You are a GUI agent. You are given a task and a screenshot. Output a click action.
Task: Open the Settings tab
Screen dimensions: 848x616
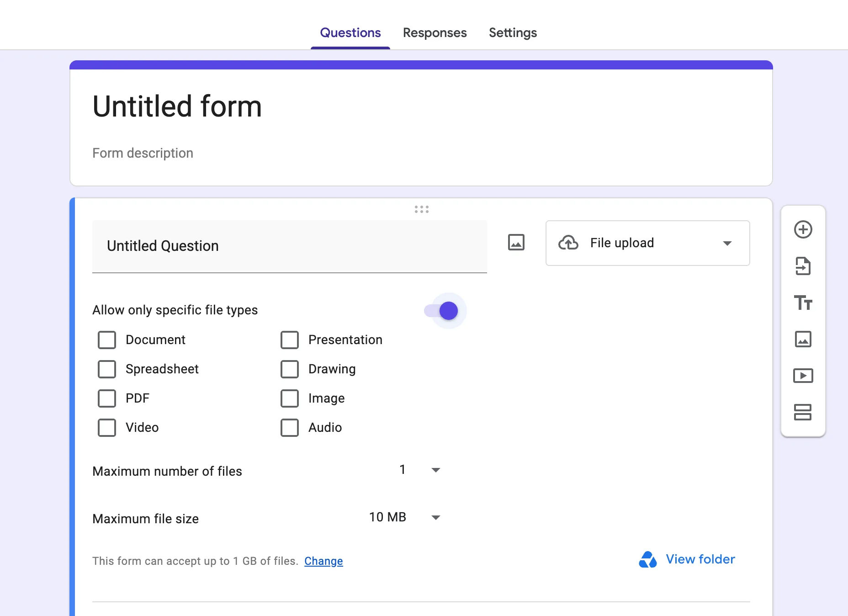coord(513,33)
